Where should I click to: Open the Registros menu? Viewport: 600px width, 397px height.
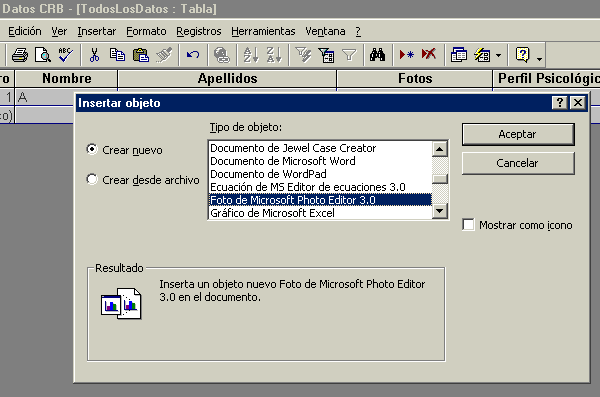click(199, 31)
